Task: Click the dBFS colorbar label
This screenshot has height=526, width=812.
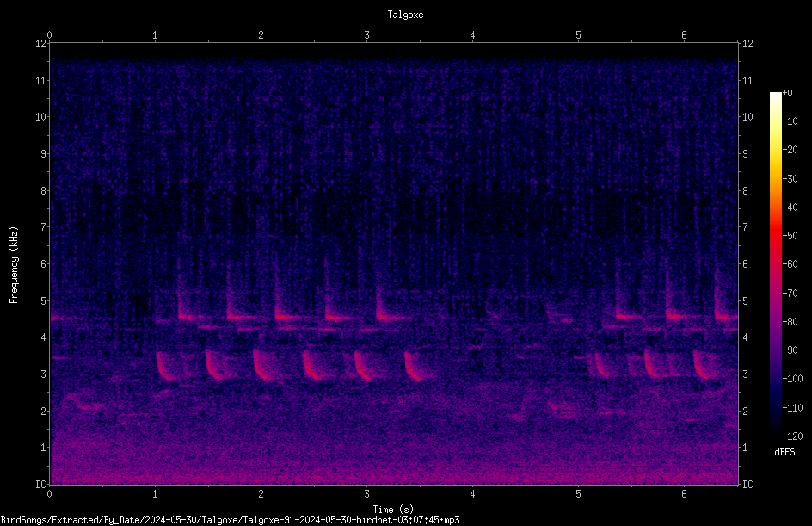Action: pos(784,452)
